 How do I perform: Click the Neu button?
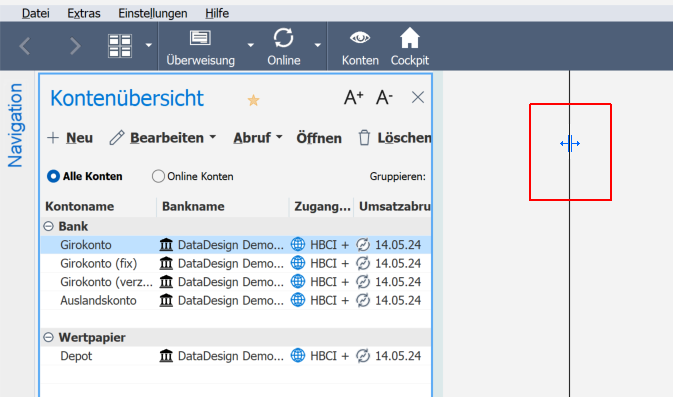point(70,138)
